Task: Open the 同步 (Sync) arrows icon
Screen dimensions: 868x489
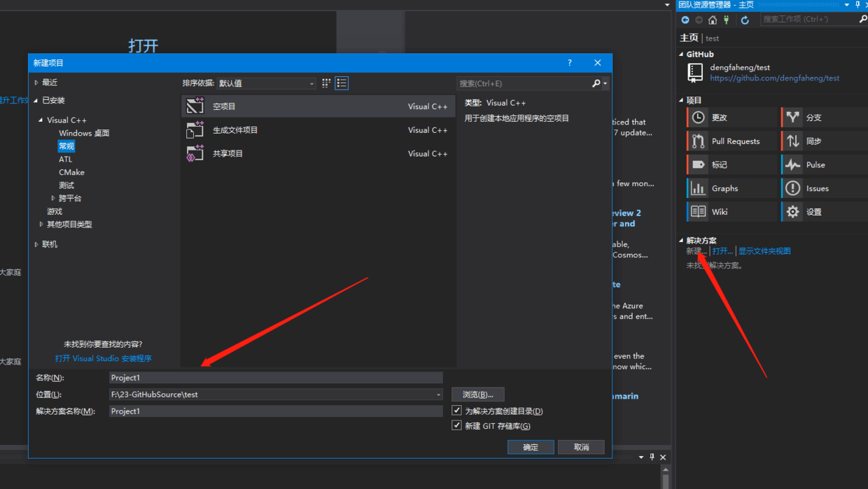Action: [792, 141]
